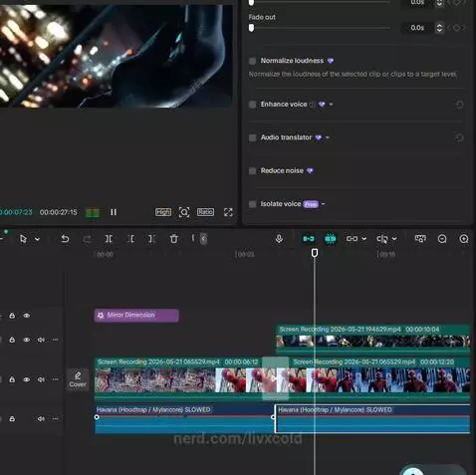Lock the main video track
The height and width of the screenshot is (475, 476).
(12, 379)
